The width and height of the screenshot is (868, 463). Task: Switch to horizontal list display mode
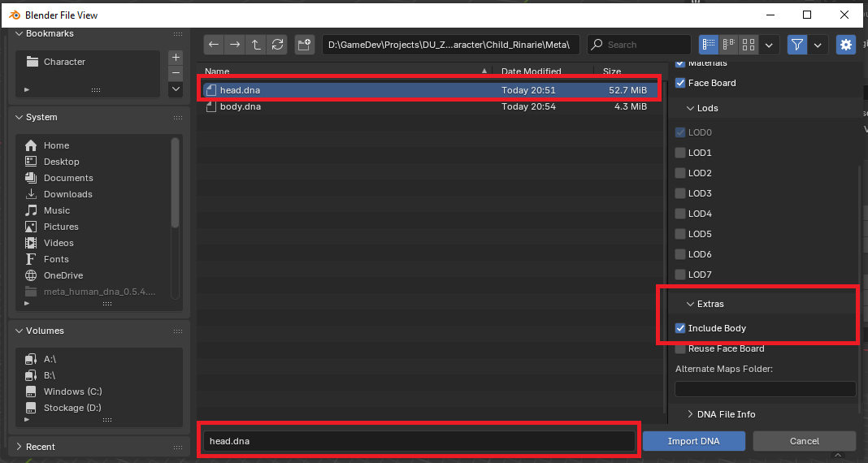(x=728, y=45)
